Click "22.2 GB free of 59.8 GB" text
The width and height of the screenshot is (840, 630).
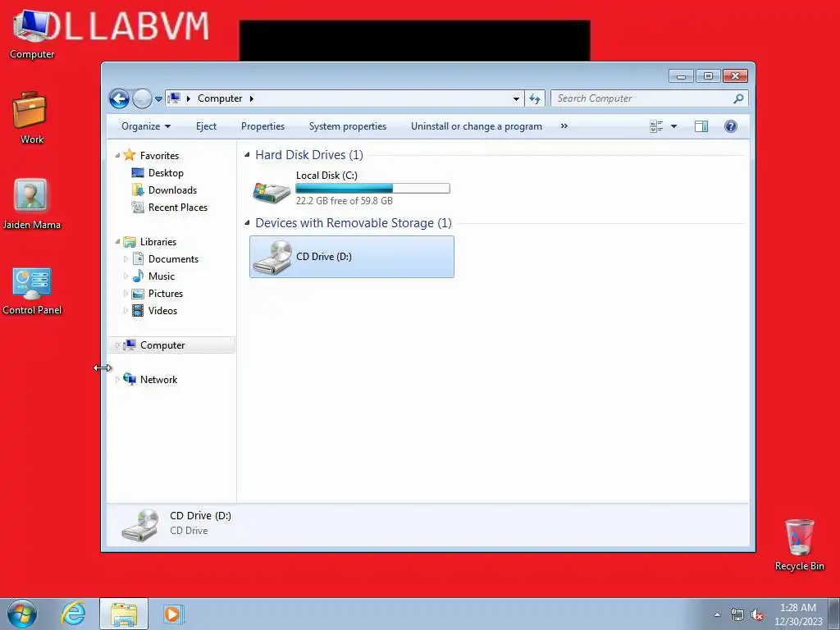tap(344, 201)
